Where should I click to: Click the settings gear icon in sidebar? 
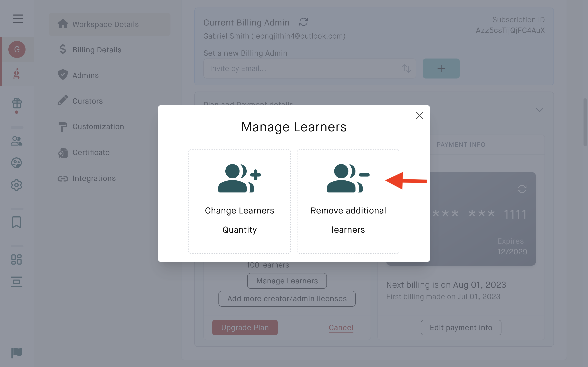point(17,185)
